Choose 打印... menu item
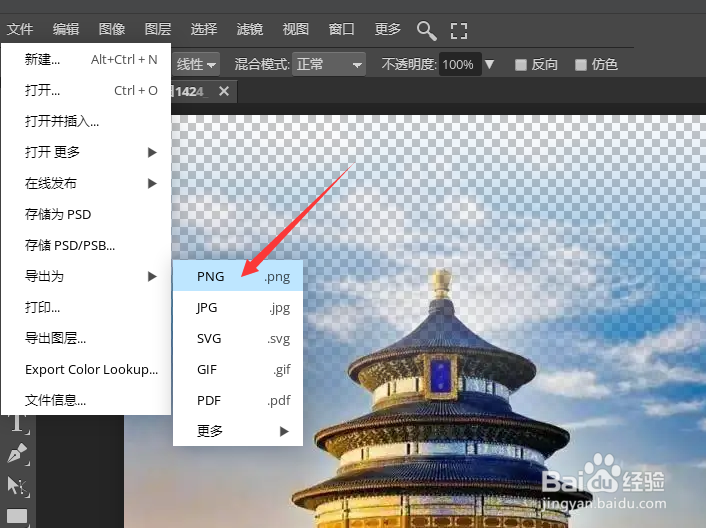The height and width of the screenshot is (528, 706). click(x=86, y=307)
